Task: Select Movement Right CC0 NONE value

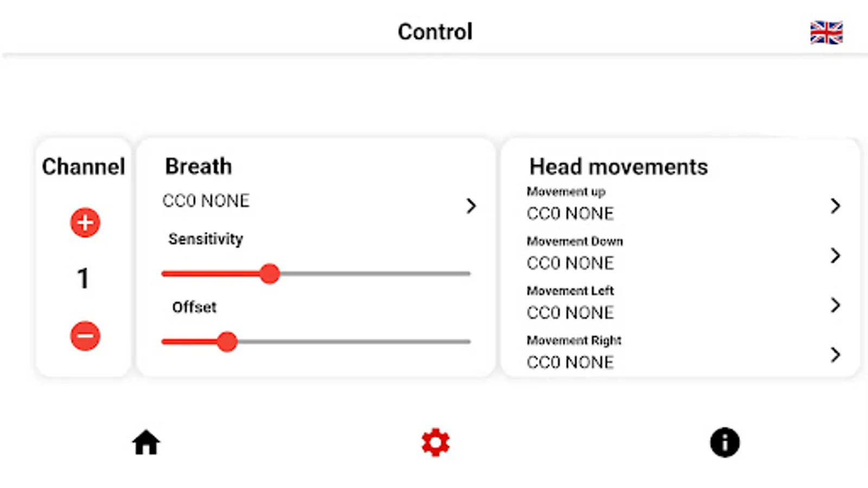Action: coord(570,362)
